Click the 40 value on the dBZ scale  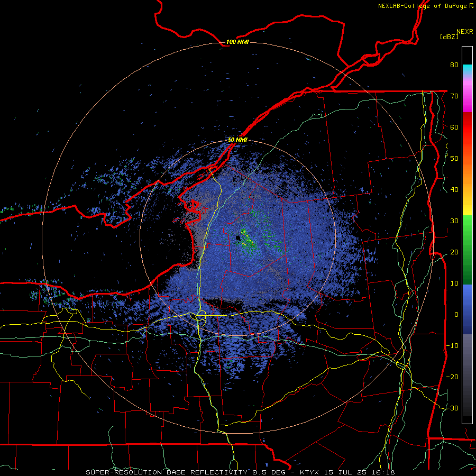(454, 190)
